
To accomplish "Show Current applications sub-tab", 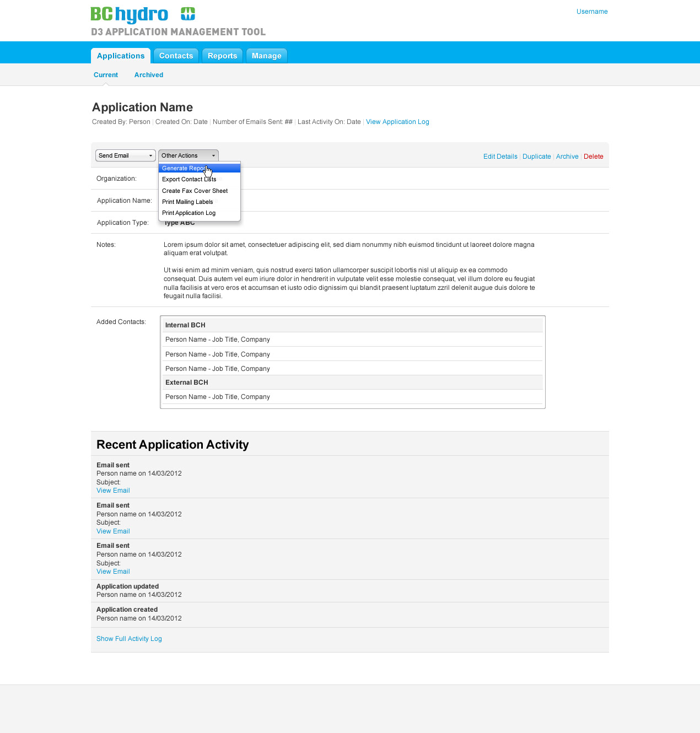I will (x=106, y=75).
